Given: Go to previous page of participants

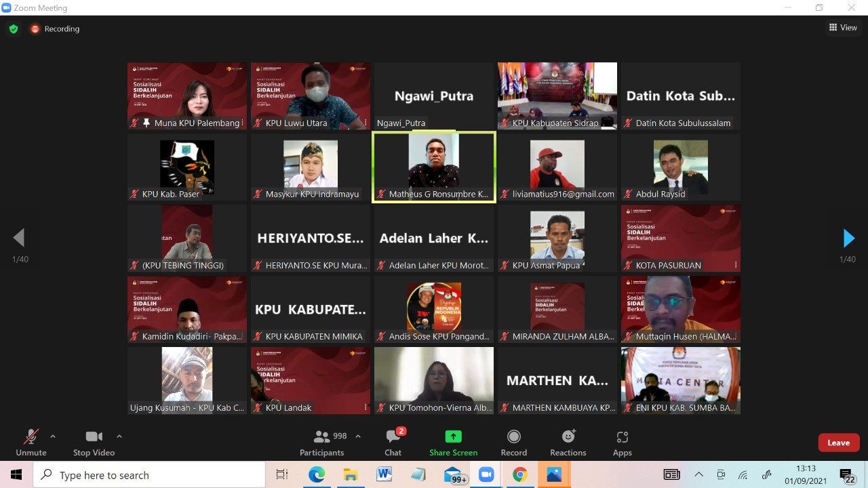Looking at the screenshot, I should (19, 238).
